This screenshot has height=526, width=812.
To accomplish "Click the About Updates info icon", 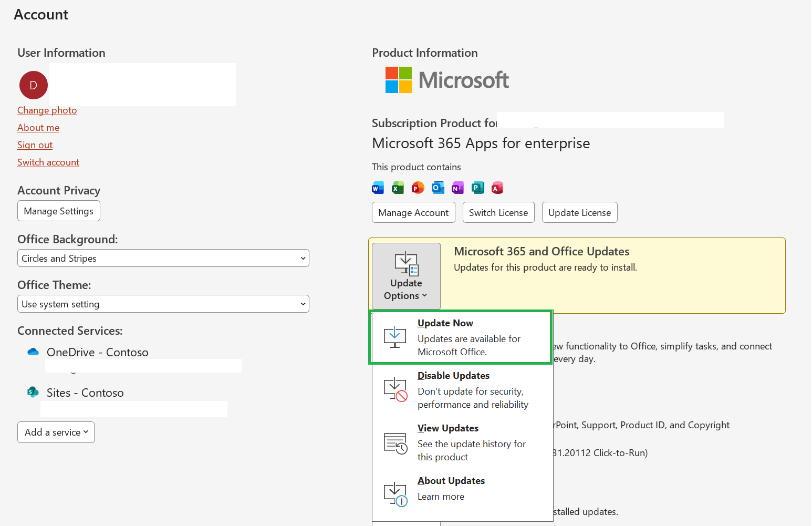I will [395, 495].
